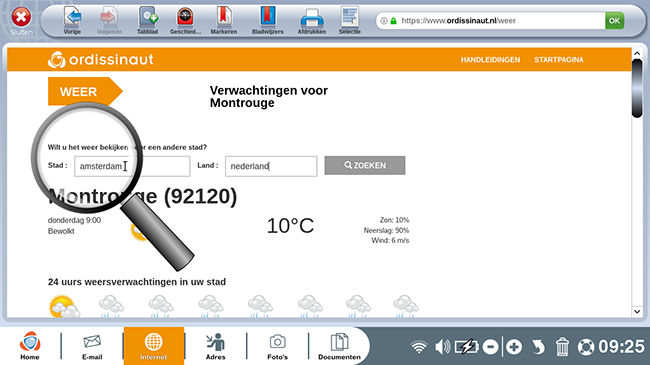Click the Wi-Fi status icon
Image resolution: width=650 pixels, height=365 pixels.
[419, 347]
